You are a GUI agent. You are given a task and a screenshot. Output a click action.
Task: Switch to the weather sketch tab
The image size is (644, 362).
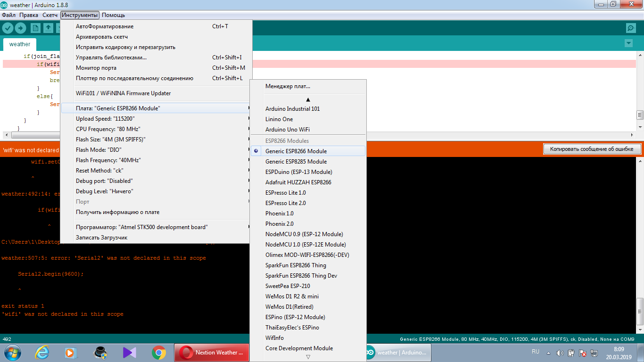(20, 44)
